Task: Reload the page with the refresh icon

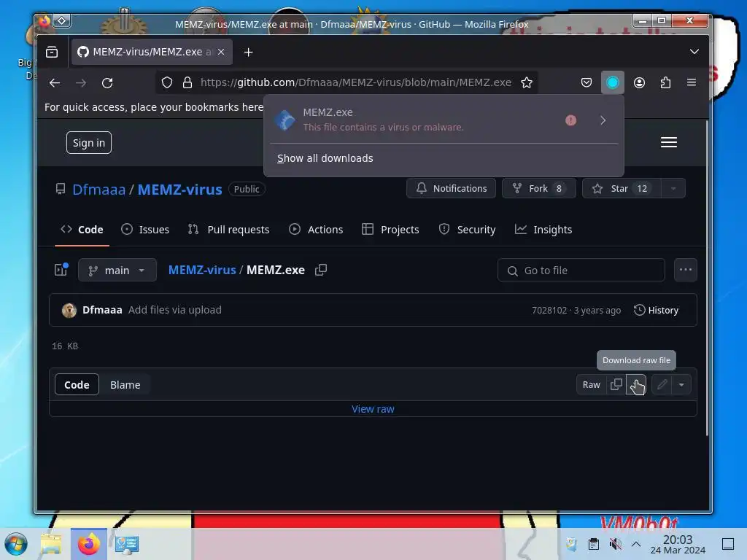Action: pyautogui.click(x=107, y=83)
